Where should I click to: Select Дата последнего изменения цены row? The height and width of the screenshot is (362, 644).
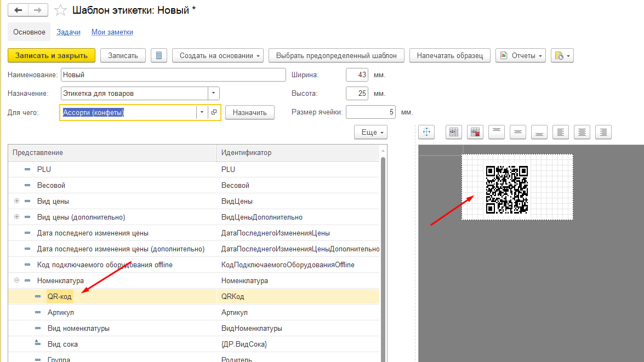(193, 233)
